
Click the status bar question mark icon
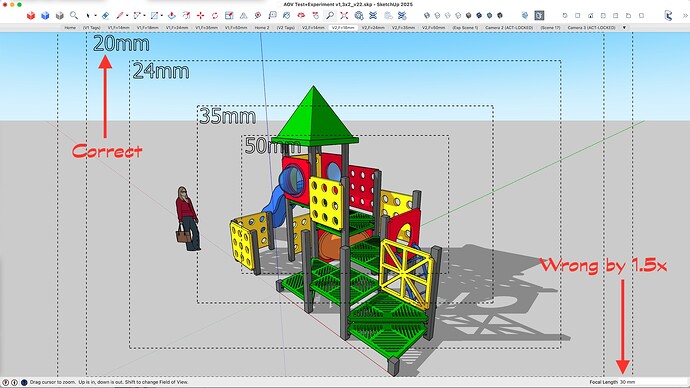(x=6, y=382)
